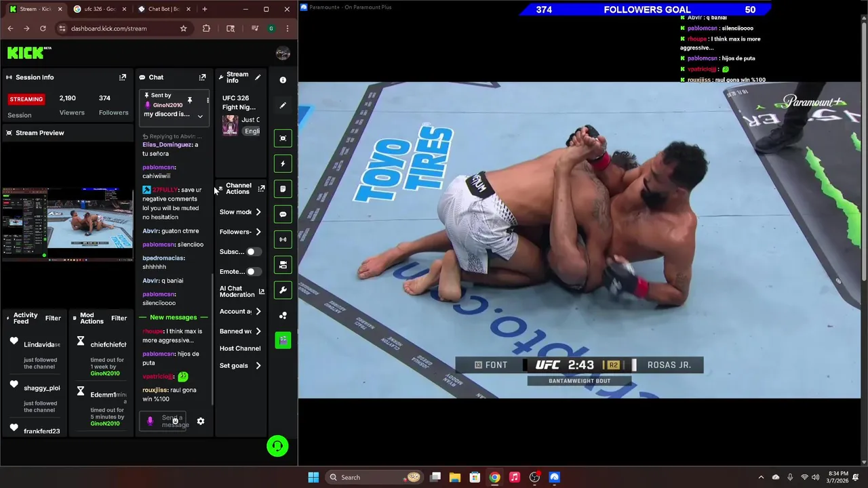Toggle Subscribers-only chat switch

[x=253, y=251]
